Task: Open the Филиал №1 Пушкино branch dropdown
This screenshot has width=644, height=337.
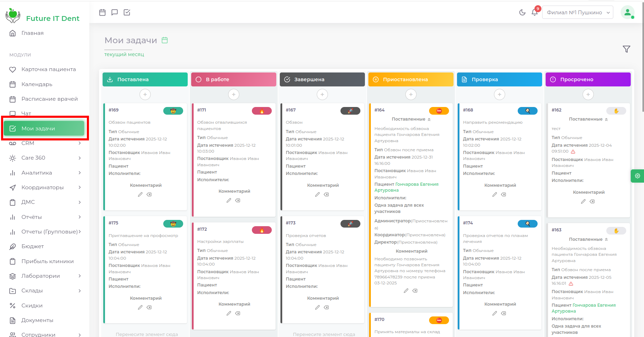Action: 577,13
